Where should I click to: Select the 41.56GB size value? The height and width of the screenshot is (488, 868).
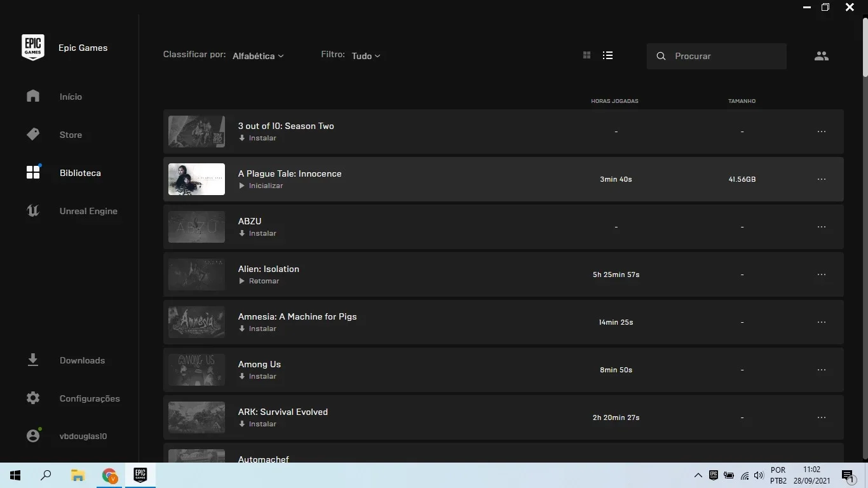742,179
